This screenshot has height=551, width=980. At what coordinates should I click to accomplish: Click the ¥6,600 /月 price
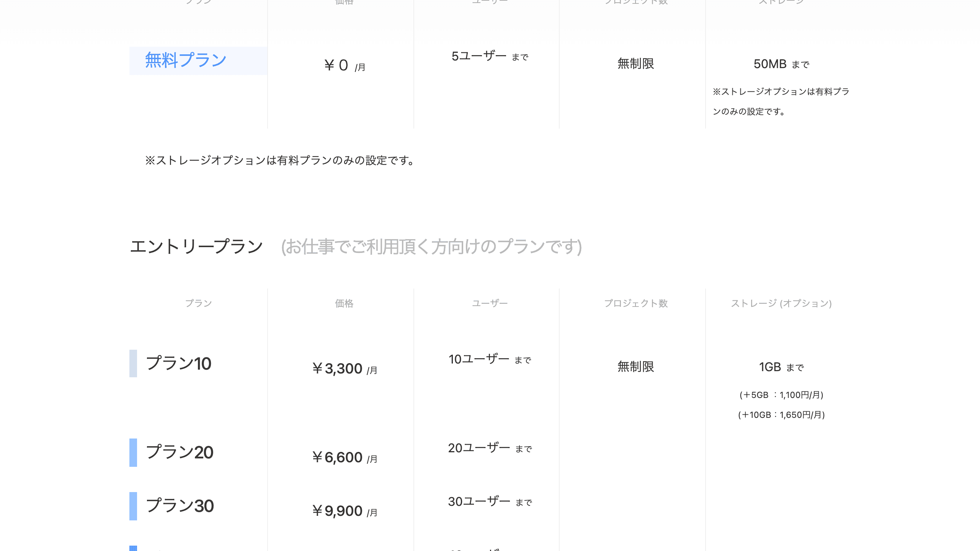[345, 457]
